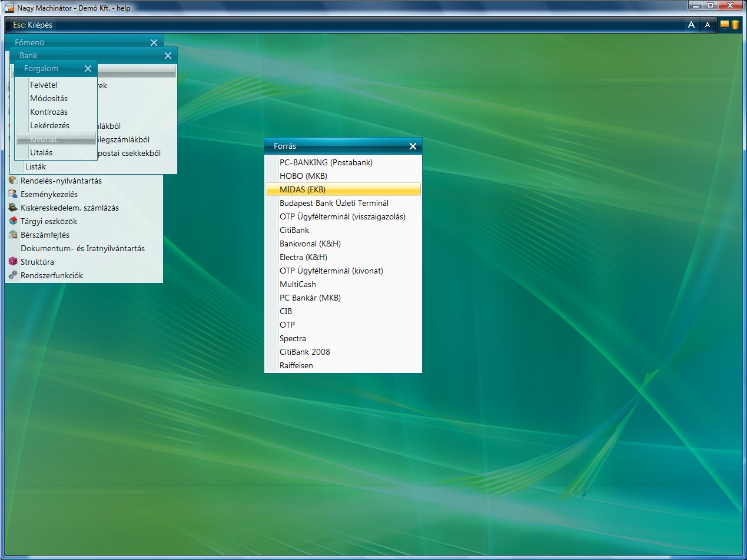747x560 pixels.
Task: Click the Eseménykezelés person icon
Action: [12, 194]
